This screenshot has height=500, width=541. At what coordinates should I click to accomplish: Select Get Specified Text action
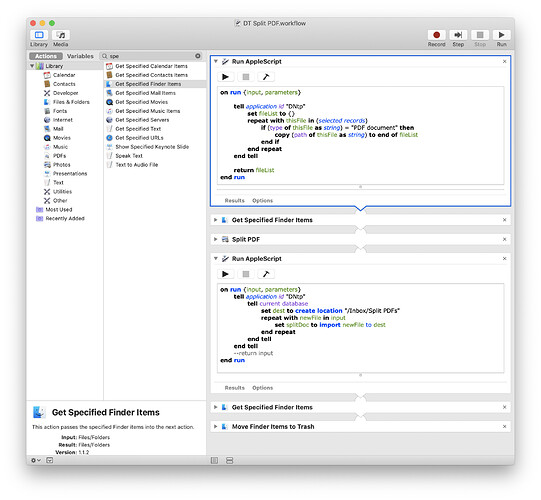coord(138,129)
